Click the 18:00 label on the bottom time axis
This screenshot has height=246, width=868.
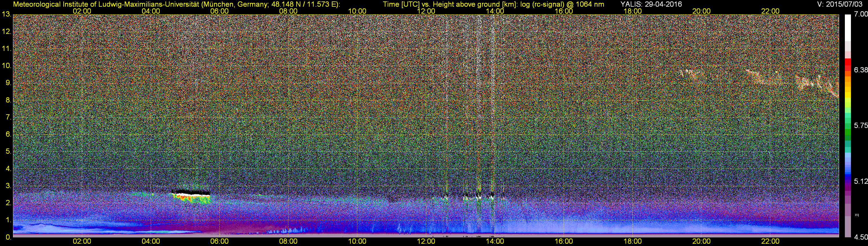632,241
